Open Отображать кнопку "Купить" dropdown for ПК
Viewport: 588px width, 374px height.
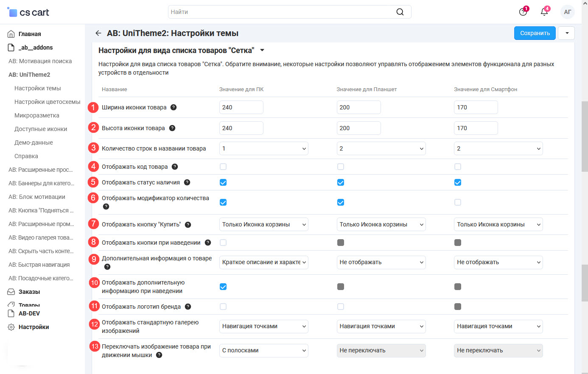[x=264, y=224]
